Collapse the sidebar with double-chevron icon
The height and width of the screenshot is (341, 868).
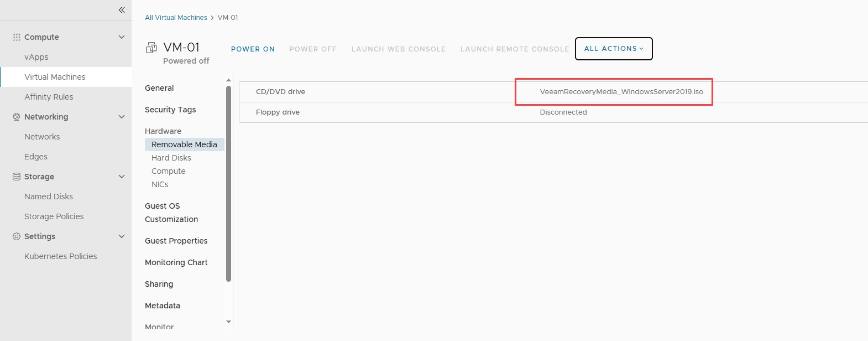click(x=122, y=10)
